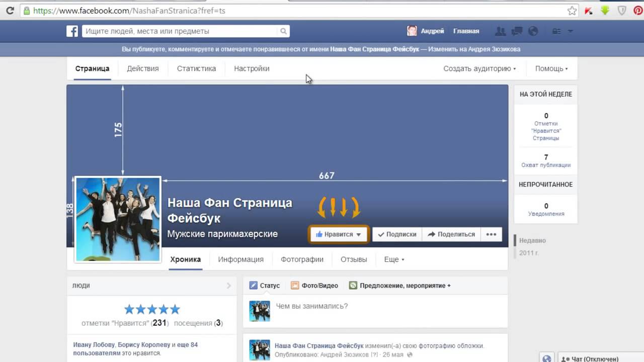The height and width of the screenshot is (362, 644).
Task: Open the Действия tab
Action: [143, 68]
